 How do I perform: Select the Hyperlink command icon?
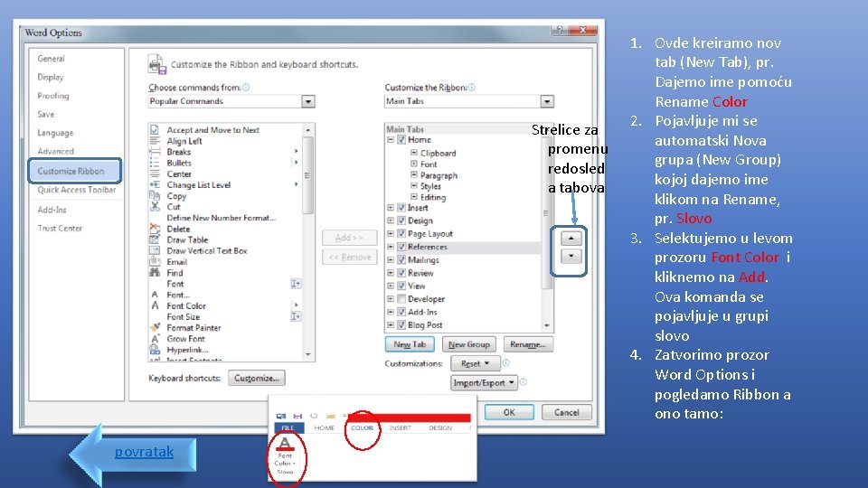tap(155, 350)
